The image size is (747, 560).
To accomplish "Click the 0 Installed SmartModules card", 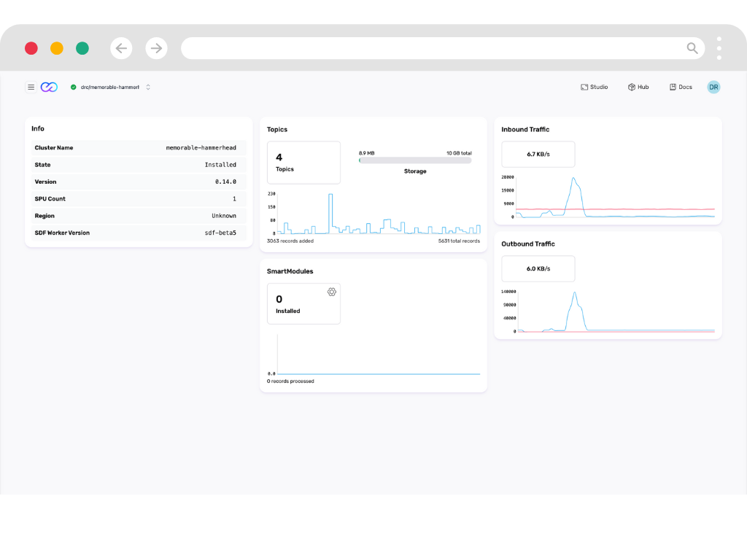I will [x=303, y=304].
